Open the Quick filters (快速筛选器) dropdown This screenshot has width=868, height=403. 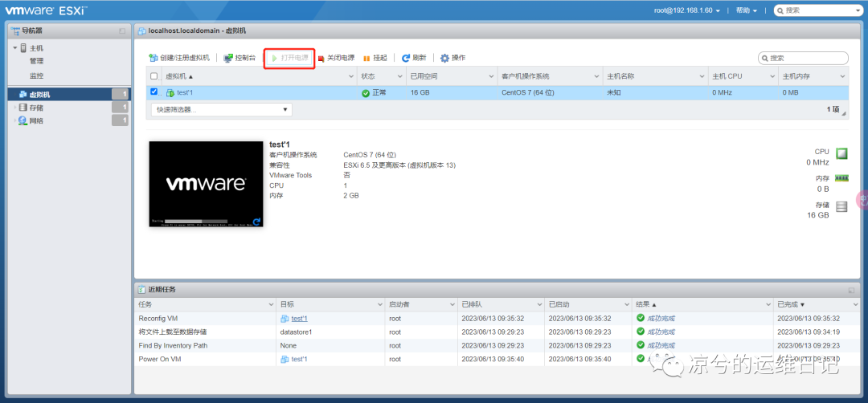click(222, 109)
